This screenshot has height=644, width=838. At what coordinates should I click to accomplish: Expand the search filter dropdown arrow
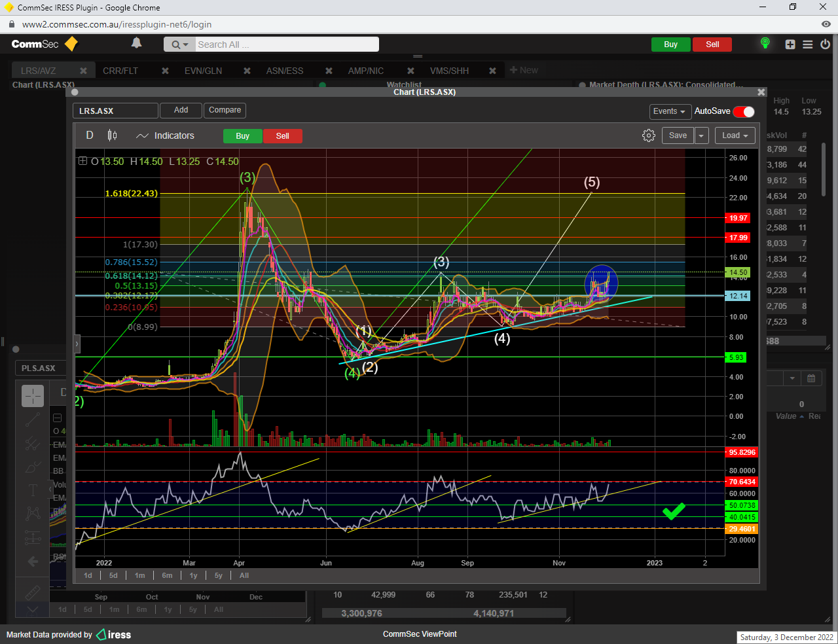(x=186, y=45)
